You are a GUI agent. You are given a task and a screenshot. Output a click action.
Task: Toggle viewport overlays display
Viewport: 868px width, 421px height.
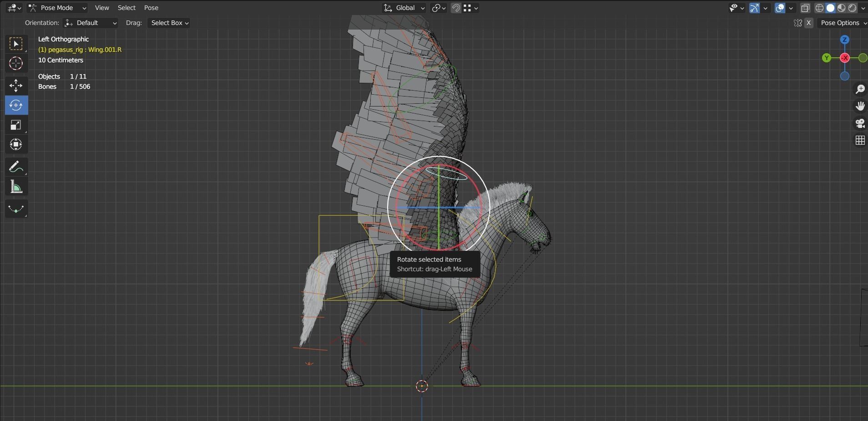tap(780, 8)
